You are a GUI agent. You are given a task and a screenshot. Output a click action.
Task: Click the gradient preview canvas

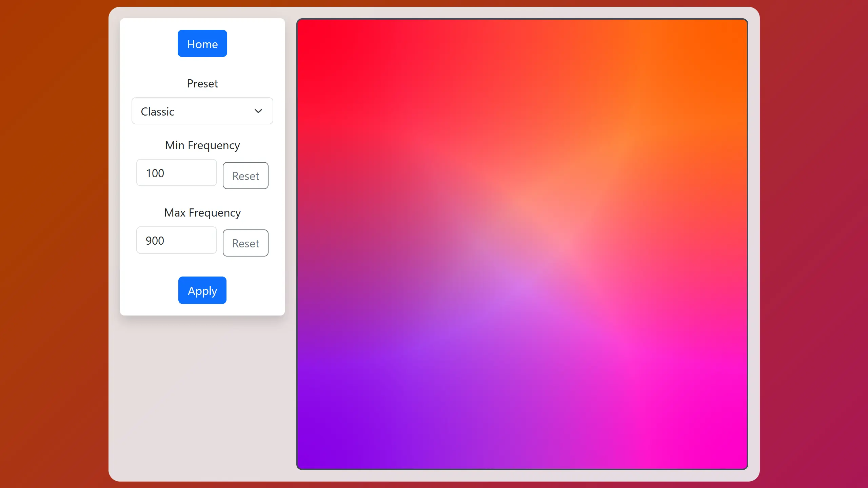522,244
